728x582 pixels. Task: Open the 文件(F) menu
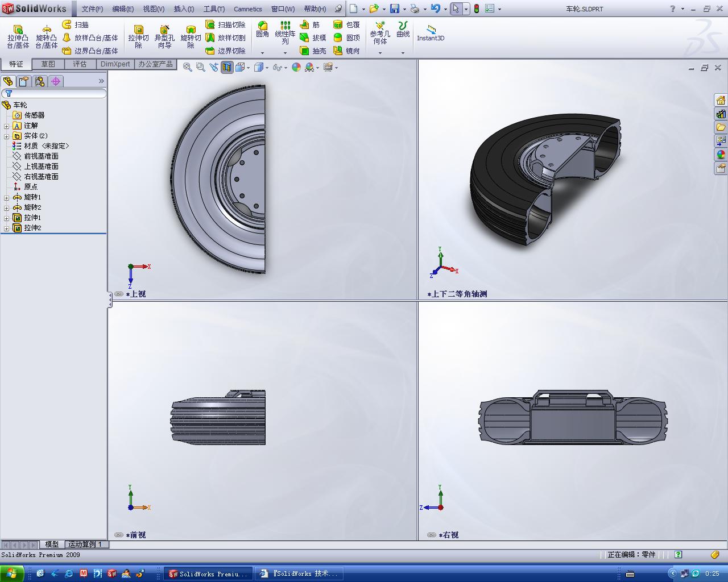[92, 9]
